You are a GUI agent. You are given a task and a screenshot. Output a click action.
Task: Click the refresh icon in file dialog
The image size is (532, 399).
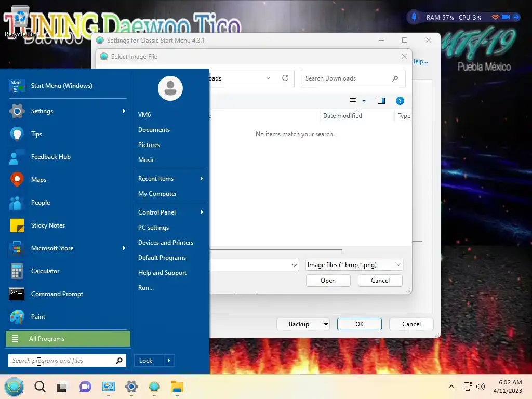click(x=285, y=78)
